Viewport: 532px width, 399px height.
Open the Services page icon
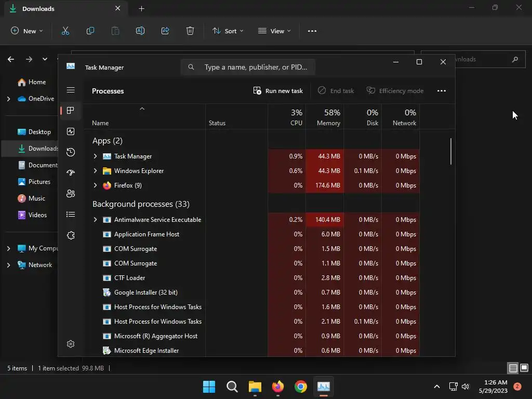71,235
